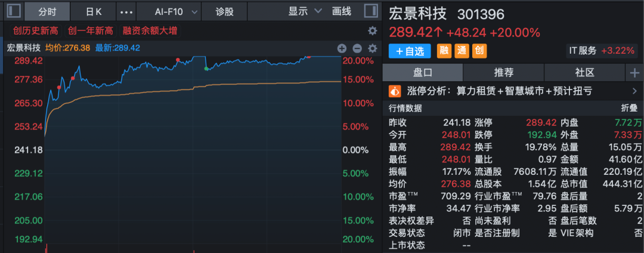Click the 市盈TTM 709.29 value
This screenshot has height=253, width=644.
pyautogui.click(x=456, y=196)
